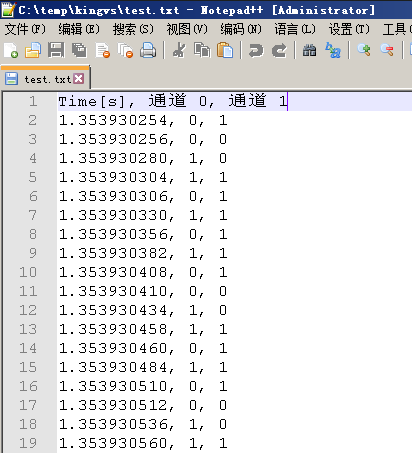
Task: Click the value 1.353930356 on line 8
Action: click(x=113, y=234)
